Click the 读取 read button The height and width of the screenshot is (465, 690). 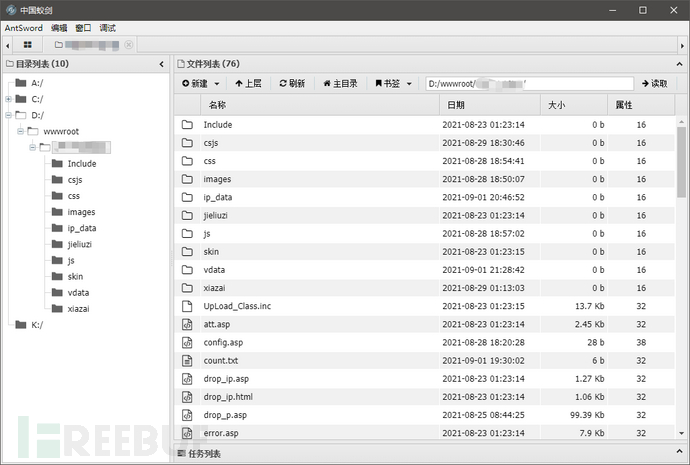pyautogui.click(x=654, y=84)
